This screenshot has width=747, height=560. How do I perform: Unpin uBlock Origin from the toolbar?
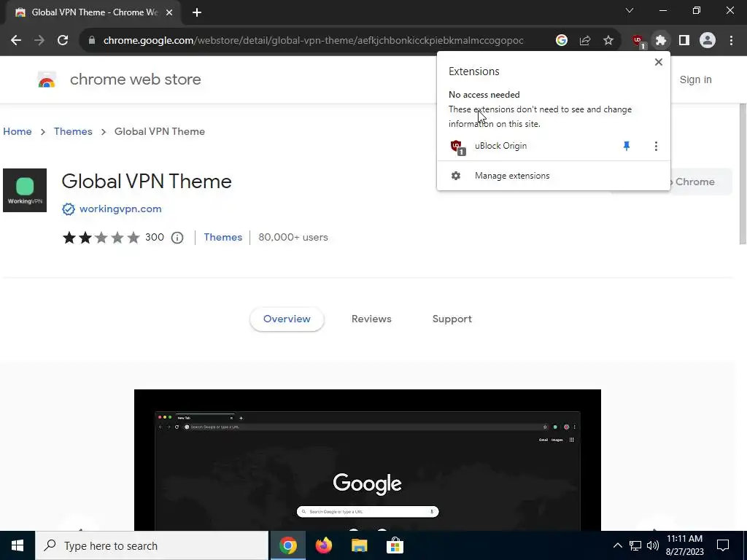click(627, 146)
